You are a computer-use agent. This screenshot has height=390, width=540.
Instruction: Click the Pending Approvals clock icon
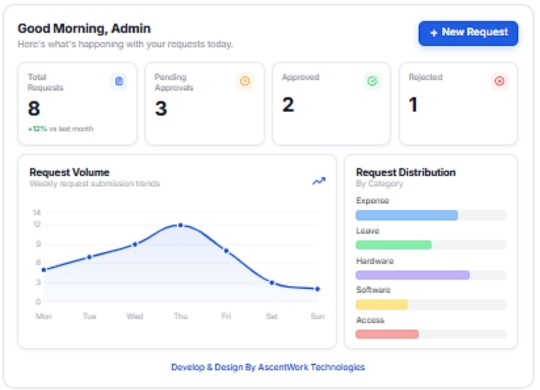(245, 81)
